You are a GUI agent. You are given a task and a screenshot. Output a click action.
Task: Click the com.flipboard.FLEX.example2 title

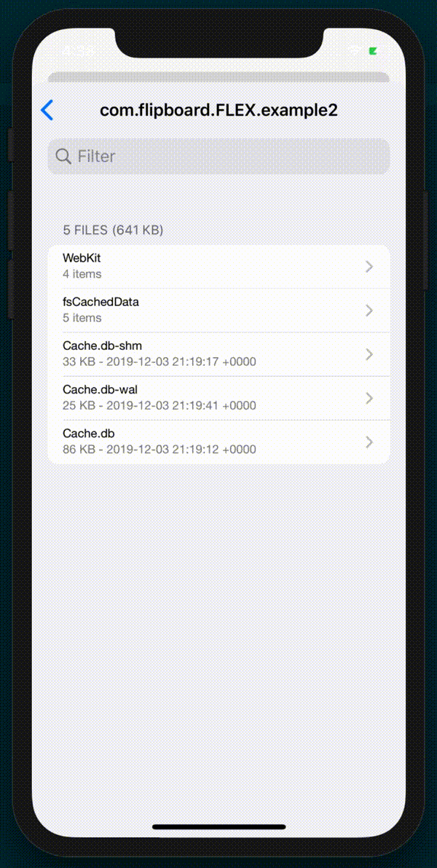219,110
